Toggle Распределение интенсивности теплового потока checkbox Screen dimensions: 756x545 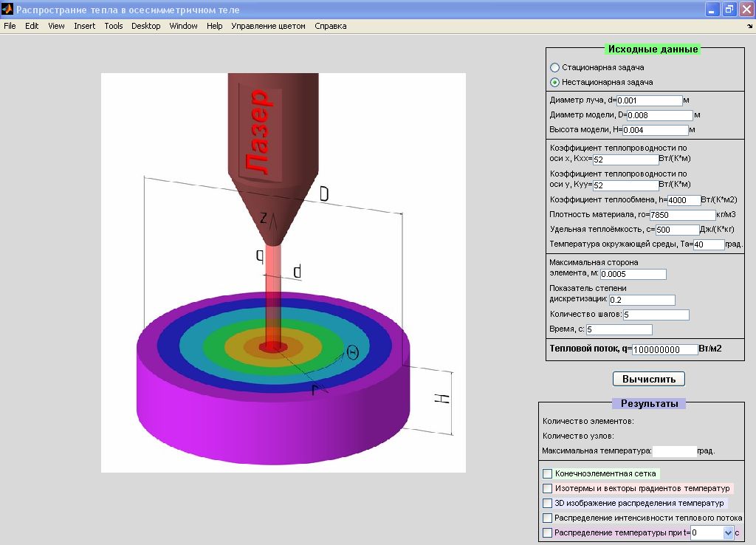[x=548, y=518]
